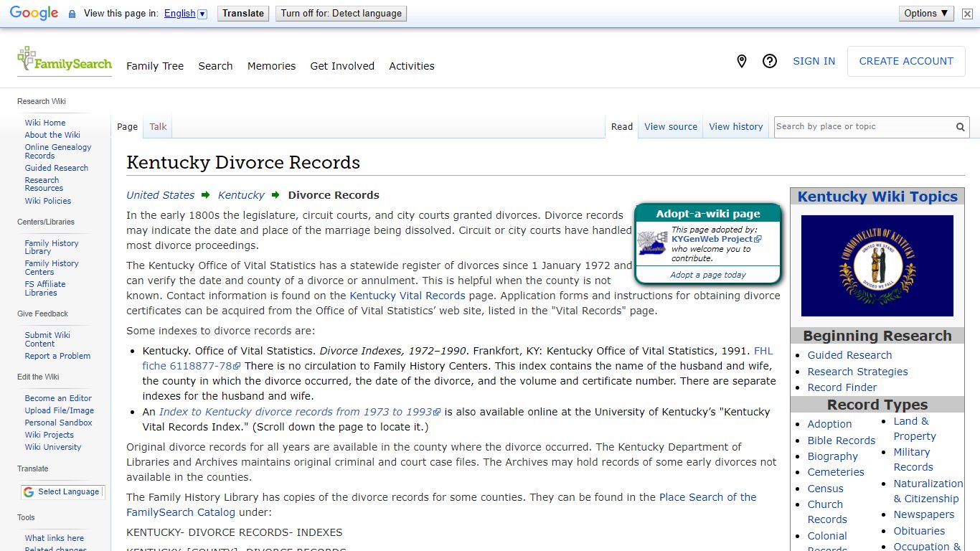The image size is (980, 551).
Task: Click the FamilySearch logo
Action: point(65,60)
